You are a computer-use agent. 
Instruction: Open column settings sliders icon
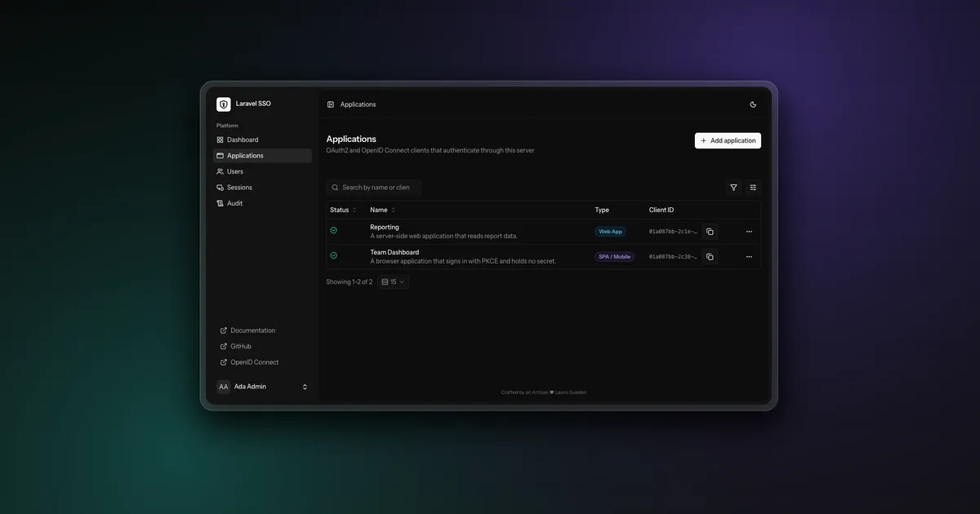(x=753, y=188)
